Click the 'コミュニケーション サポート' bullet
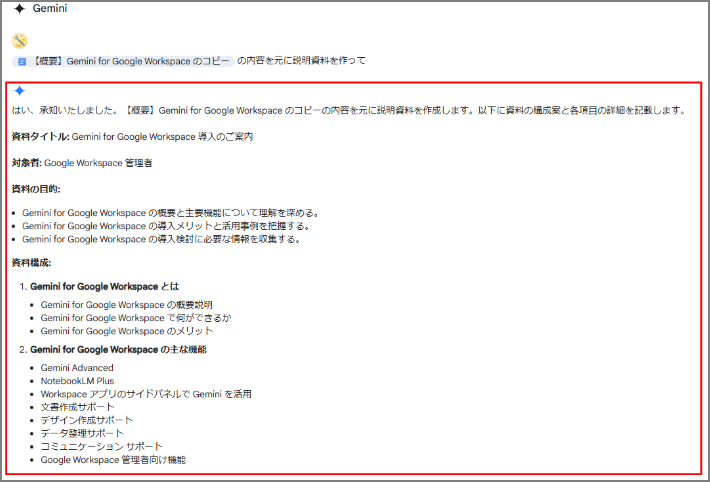Image resolution: width=710 pixels, height=482 pixels. 101,447
